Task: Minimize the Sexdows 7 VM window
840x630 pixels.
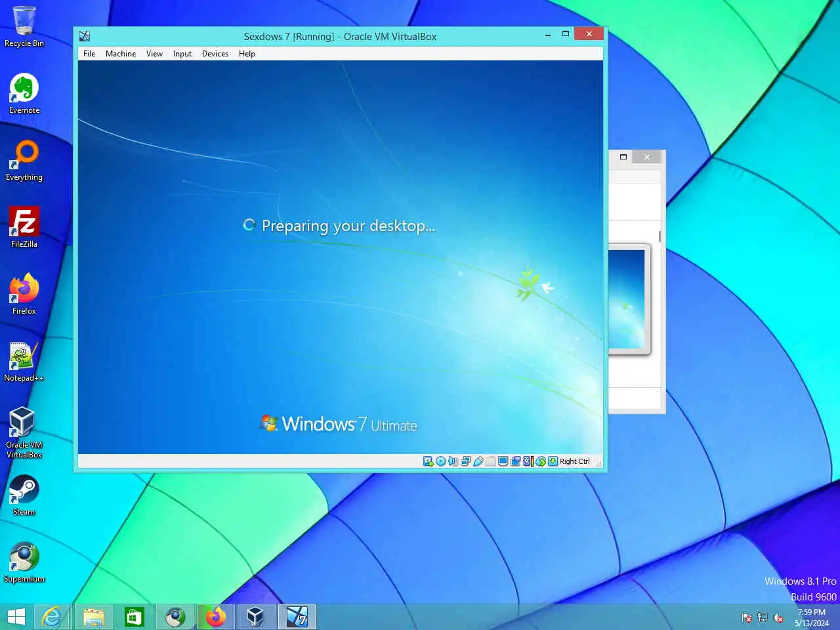Action: coord(548,34)
